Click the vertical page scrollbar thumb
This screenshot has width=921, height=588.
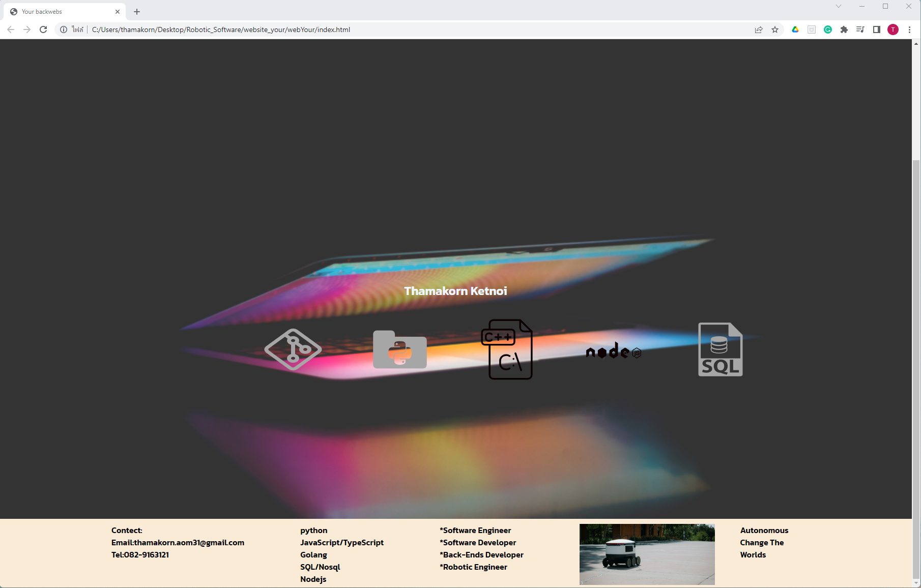point(916,356)
